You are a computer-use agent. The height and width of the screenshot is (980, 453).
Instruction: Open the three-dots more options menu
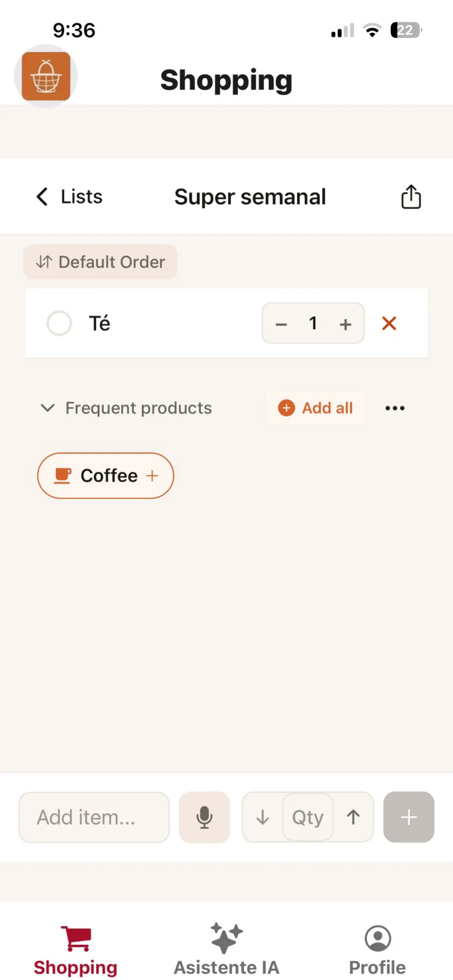[x=395, y=408]
